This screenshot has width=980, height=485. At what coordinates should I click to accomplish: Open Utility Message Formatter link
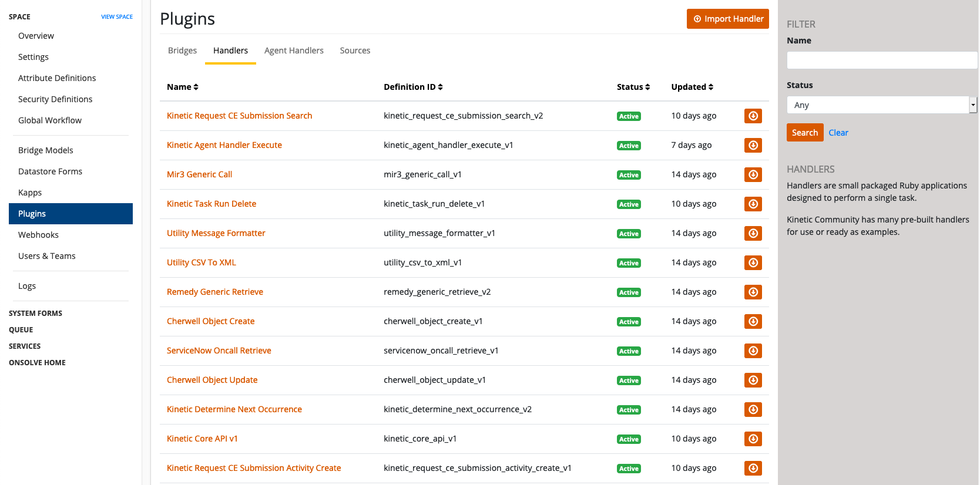click(x=216, y=233)
